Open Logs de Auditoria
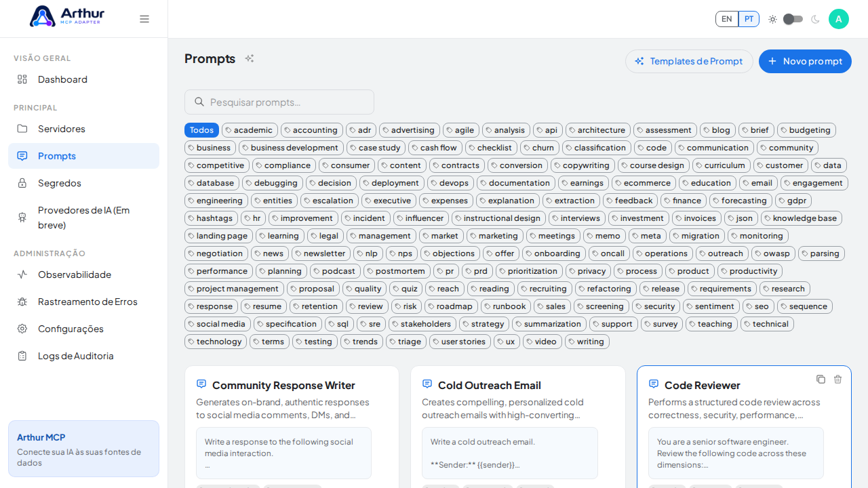This screenshot has width=868, height=488. (x=83, y=356)
